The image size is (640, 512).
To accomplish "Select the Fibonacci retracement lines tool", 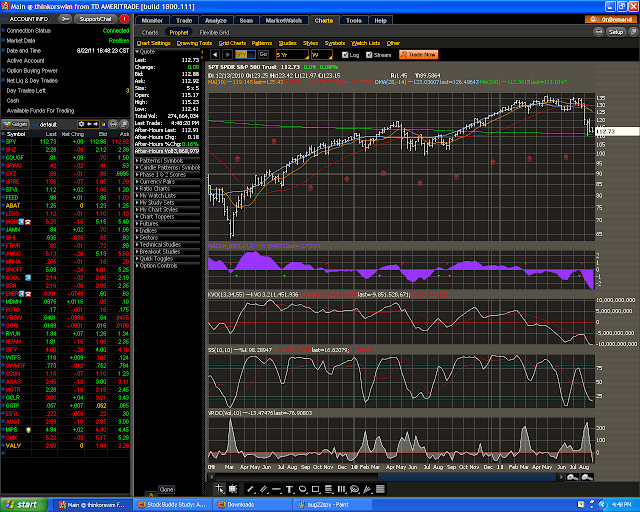I will (x=329, y=489).
